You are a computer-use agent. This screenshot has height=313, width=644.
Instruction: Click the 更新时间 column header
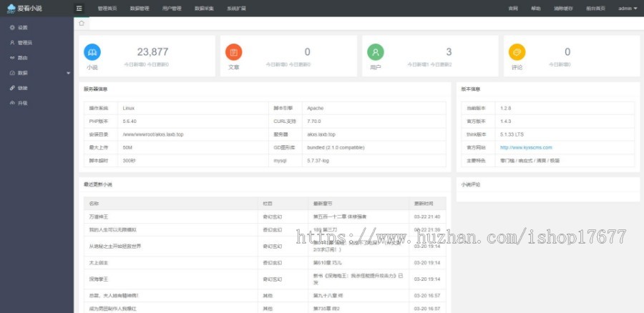click(424, 204)
